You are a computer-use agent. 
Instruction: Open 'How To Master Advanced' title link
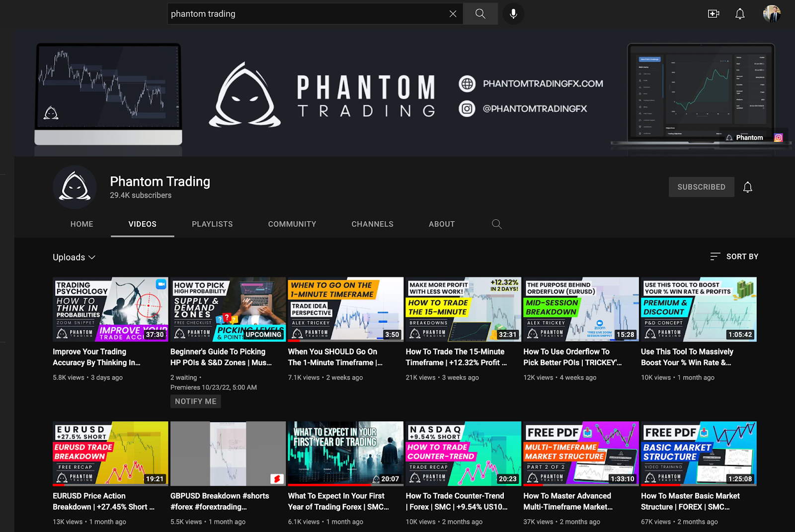[568, 501]
